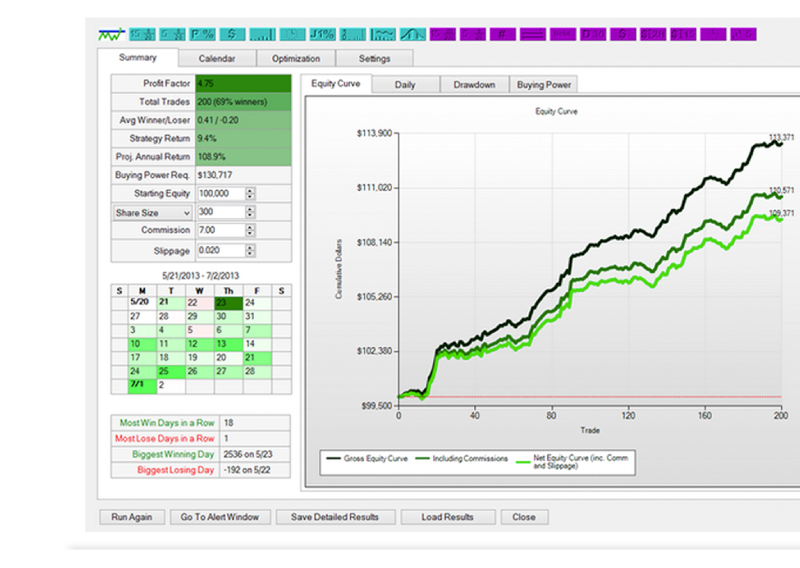
Task: Decrease Commission with the spinner down arrow
Action: [250, 234]
